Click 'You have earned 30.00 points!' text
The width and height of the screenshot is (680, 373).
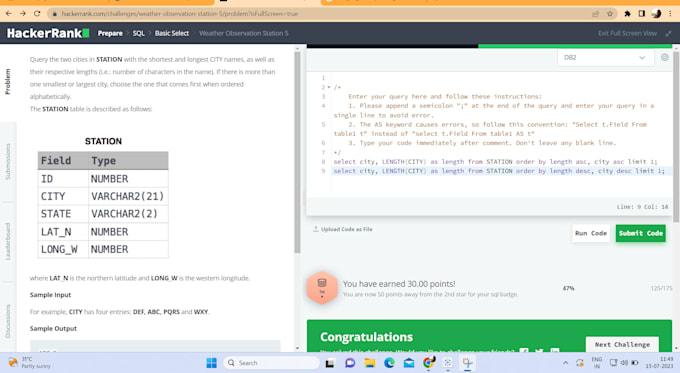[x=399, y=284]
